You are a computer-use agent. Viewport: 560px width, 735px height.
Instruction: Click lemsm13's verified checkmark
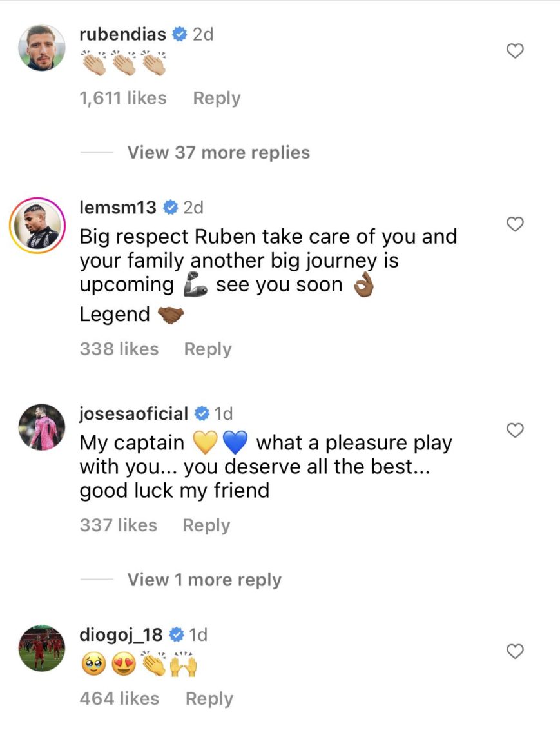[169, 208]
